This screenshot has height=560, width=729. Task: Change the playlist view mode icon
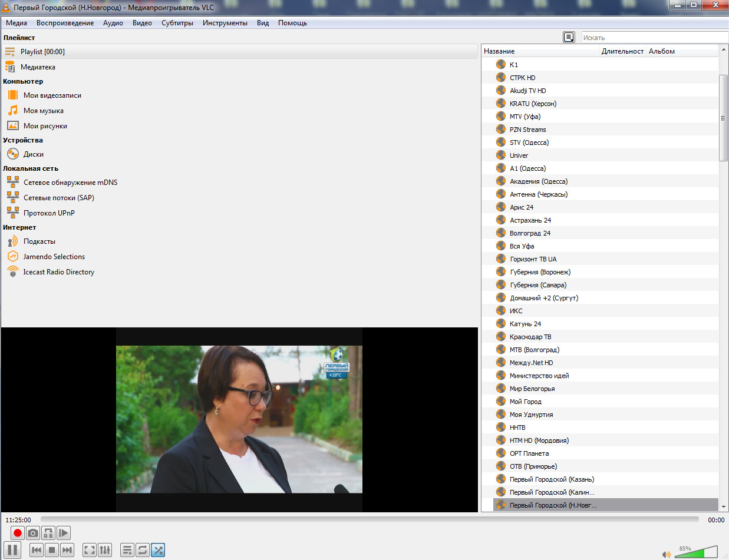tap(569, 37)
